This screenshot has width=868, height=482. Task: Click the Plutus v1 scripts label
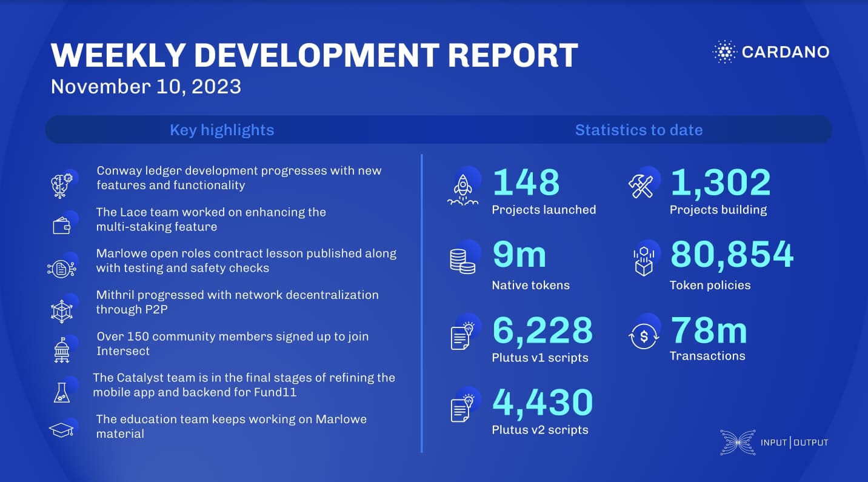pyautogui.click(x=540, y=358)
